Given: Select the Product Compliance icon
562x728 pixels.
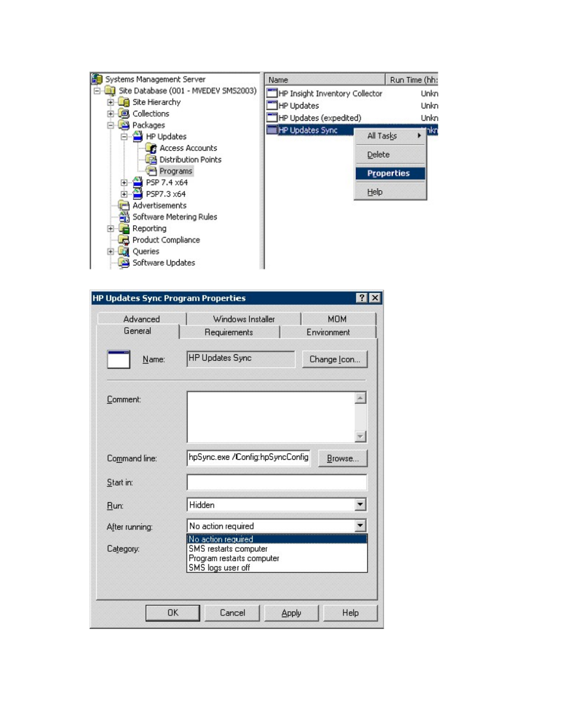Looking at the screenshot, I should click(x=124, y=240).
